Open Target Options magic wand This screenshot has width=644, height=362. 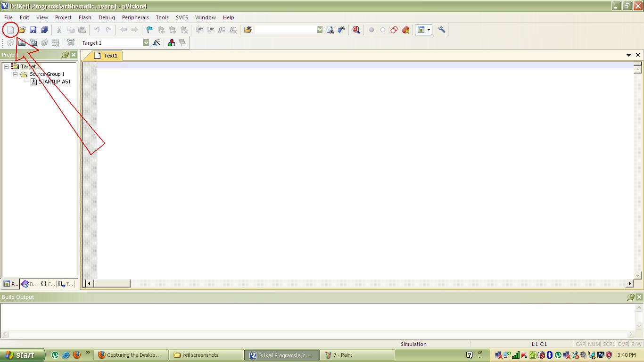pos(157,43)
